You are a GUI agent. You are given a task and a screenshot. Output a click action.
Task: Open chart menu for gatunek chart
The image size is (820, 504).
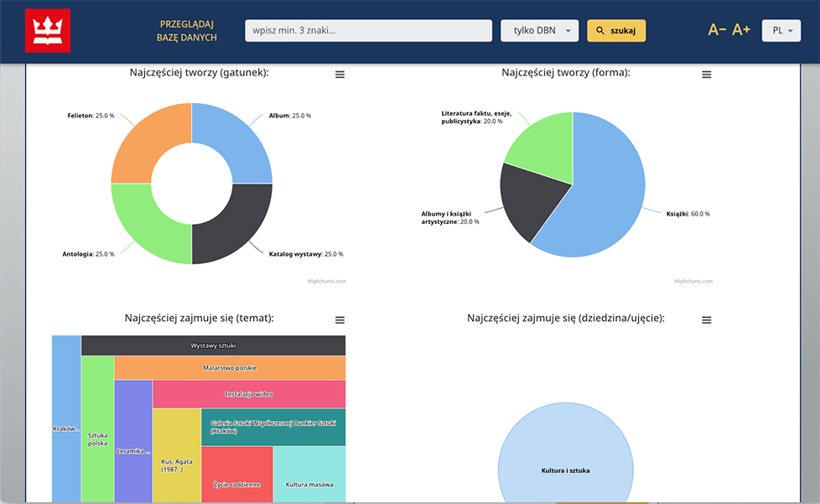[340, 75]
